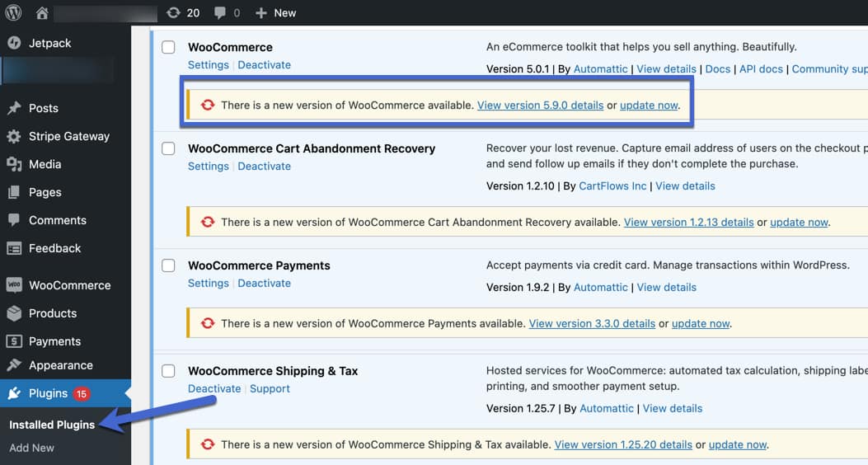Deactivate WooCommerce Shipping & Tax
Viewport: 868px width, 465px height.
214,388
